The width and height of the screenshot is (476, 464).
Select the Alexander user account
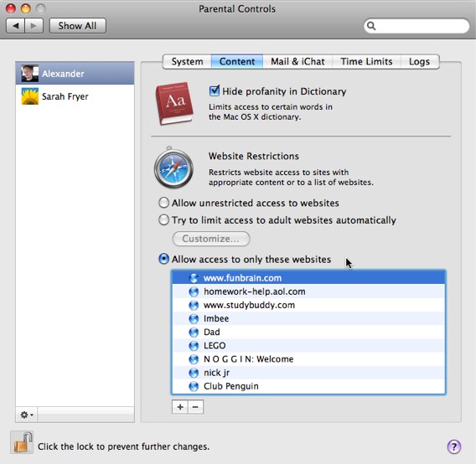pos(75,74)
